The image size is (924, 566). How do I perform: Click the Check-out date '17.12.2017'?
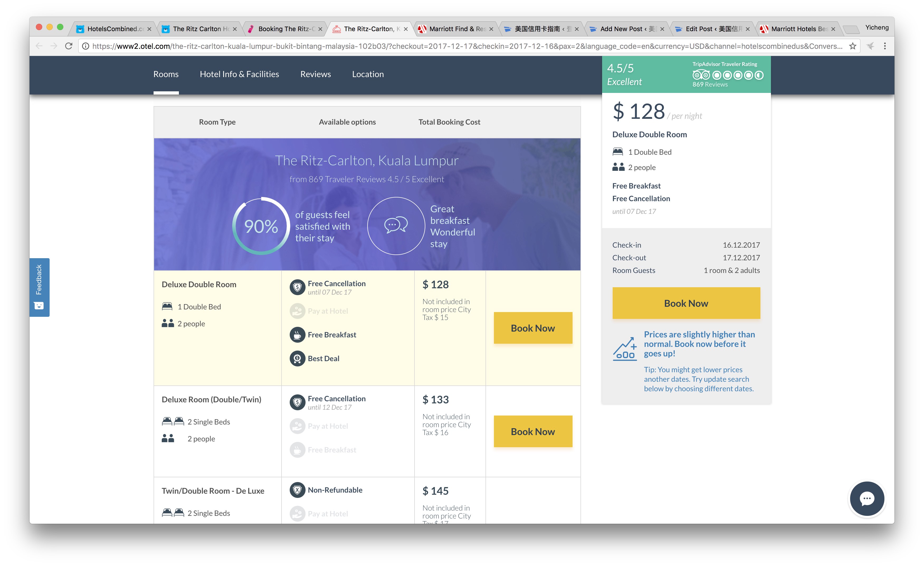point(741,258)
